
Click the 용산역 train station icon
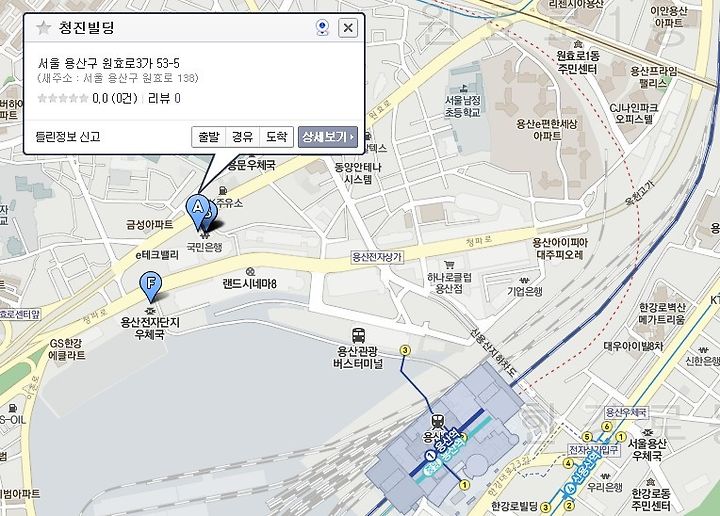[x=438, y=421]
